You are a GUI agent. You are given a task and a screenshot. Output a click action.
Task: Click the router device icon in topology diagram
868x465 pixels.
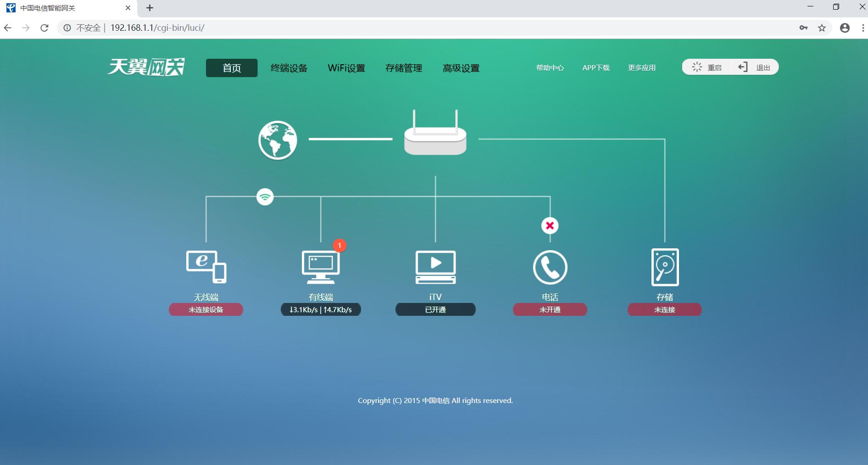tap(435, 135)
